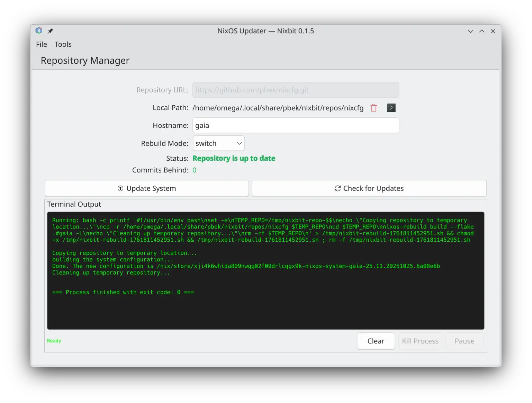Open the local repository with the arrow icon
This screenshot has height=403, width=532.
pos(391,108)
